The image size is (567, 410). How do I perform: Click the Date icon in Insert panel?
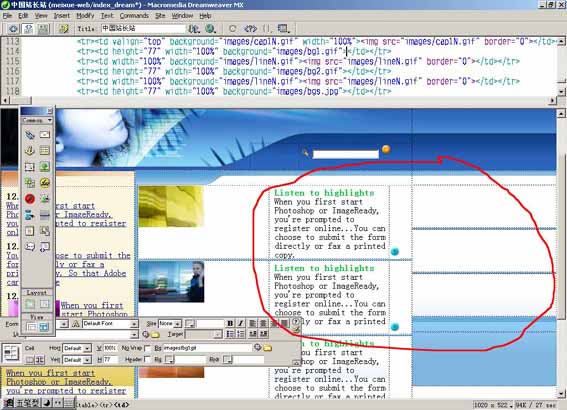tap(30, 231)
